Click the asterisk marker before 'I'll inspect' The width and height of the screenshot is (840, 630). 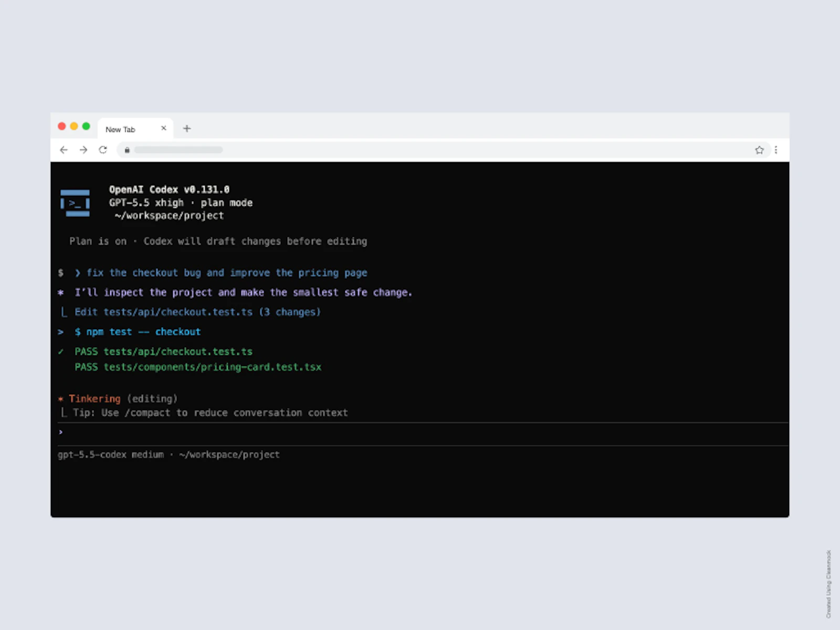pyautogui.click(x=61, y=292)
